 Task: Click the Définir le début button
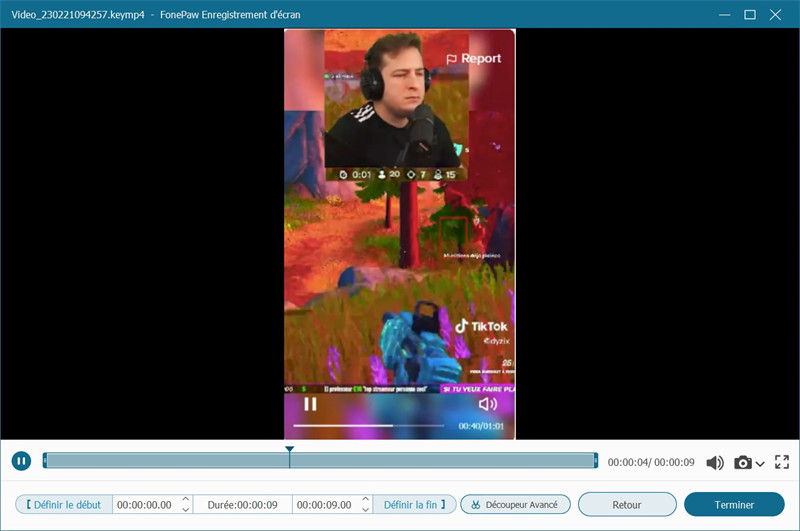[x=64, y=504]
